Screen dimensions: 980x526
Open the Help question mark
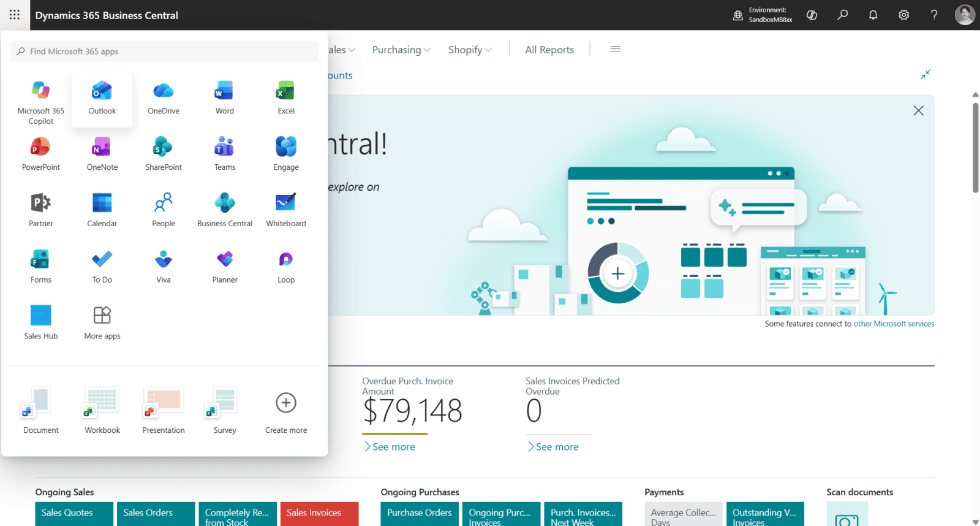click(x=934, y=15)
